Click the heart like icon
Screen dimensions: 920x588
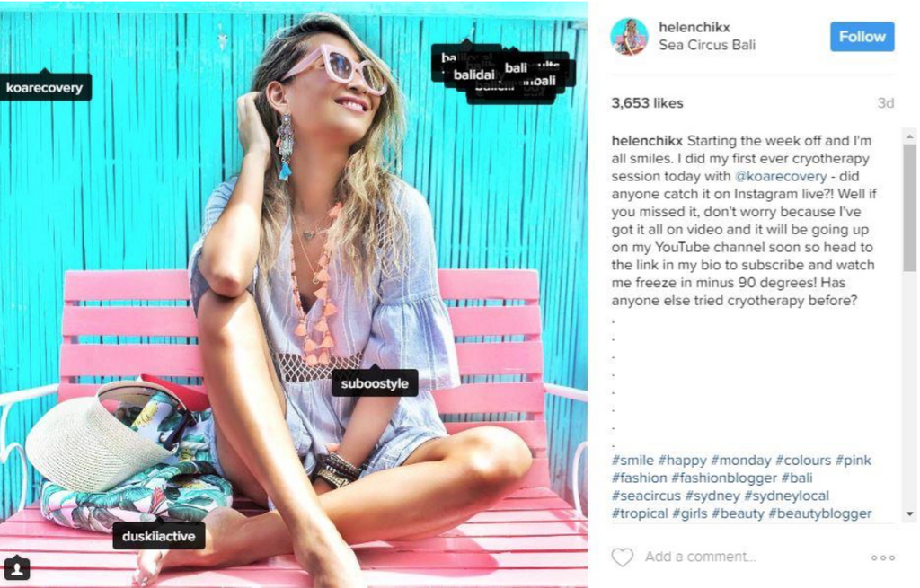(x=622, y=557)
